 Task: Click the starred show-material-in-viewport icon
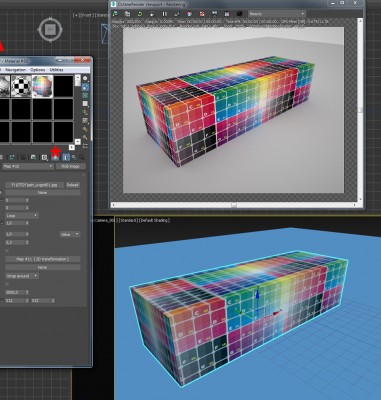(x=55, y=157)
